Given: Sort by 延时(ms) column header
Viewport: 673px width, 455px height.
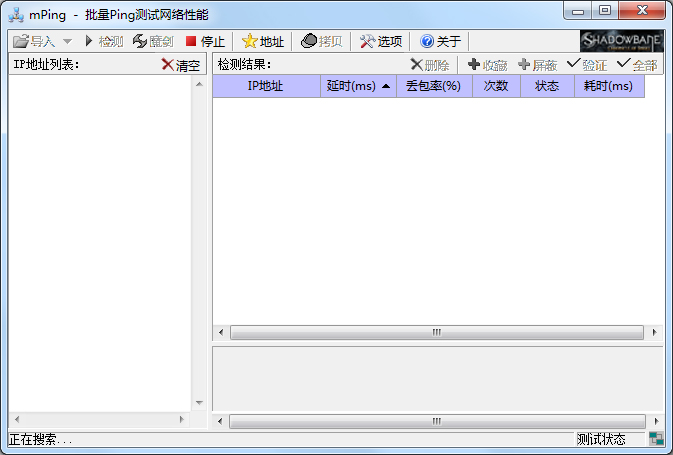Looking at the screenshot, I should (358, 86).
